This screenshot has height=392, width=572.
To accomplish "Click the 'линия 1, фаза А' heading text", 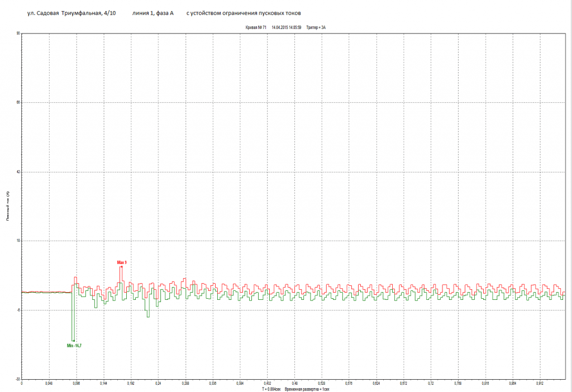I will [x=153, y=13].
